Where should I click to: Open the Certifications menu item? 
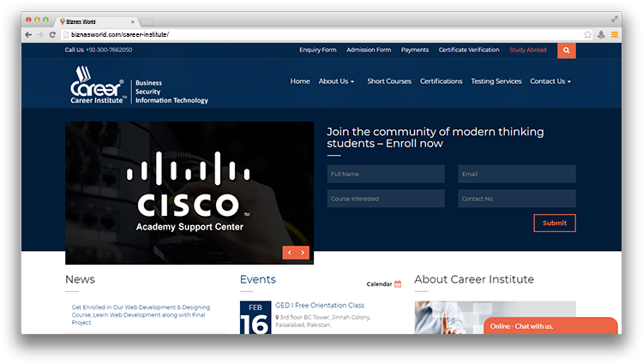[442, 81]
